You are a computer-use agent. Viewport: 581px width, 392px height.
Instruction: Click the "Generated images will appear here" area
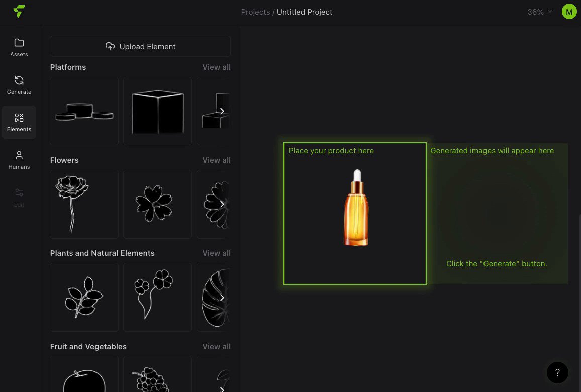pos(497,214)
